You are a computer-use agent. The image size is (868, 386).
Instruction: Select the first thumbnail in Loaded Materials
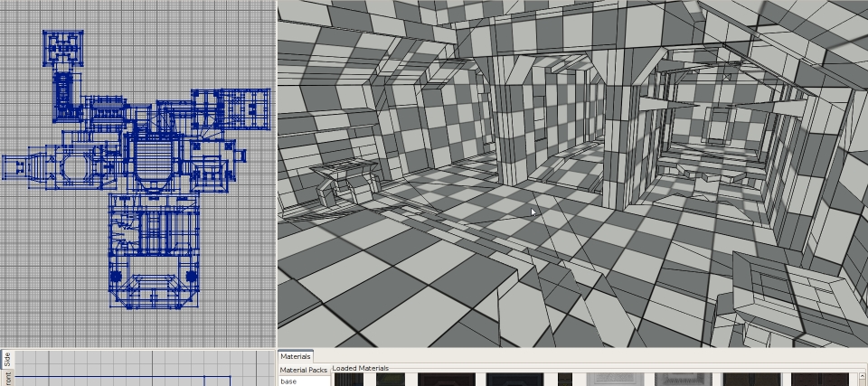[348, 380]
